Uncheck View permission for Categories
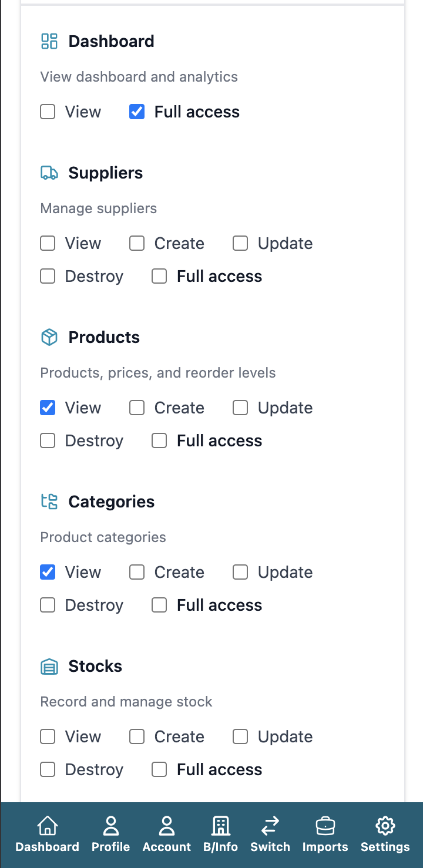The height and width of the screenshot is (868, 423). (x=47, y=572)
